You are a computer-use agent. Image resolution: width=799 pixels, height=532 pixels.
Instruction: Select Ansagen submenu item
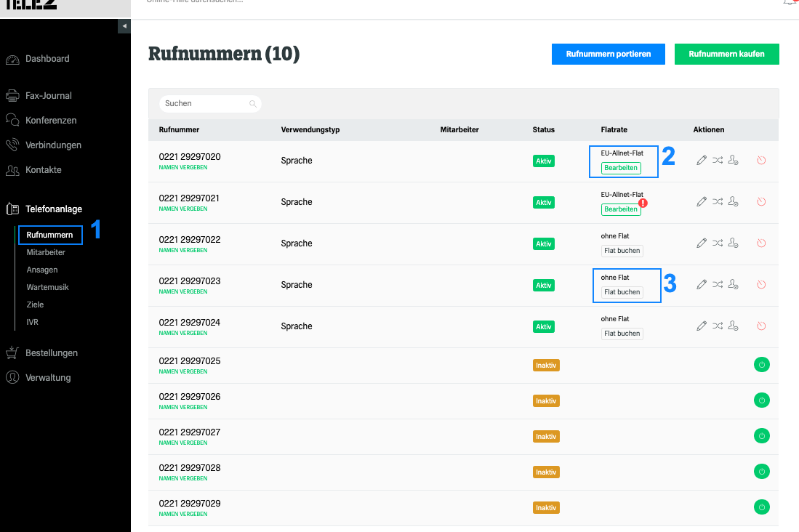41,270
